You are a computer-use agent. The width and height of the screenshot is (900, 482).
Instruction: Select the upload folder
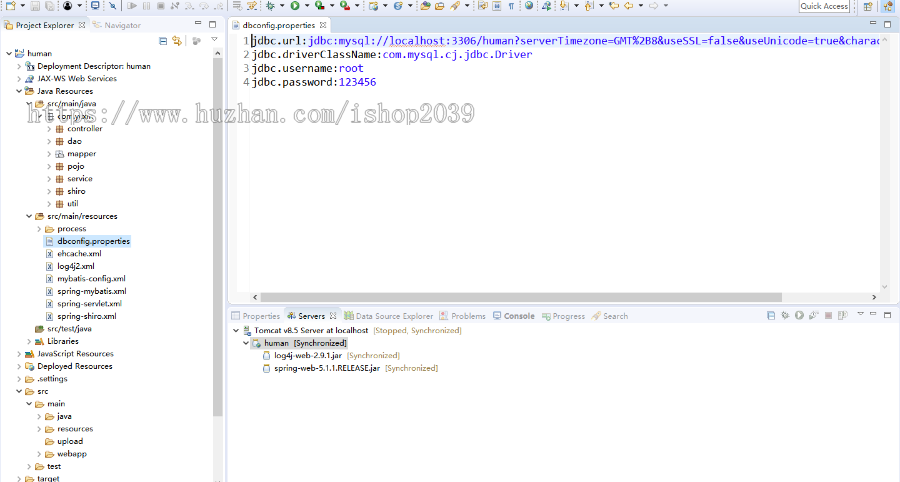click(x=70, y=441)
